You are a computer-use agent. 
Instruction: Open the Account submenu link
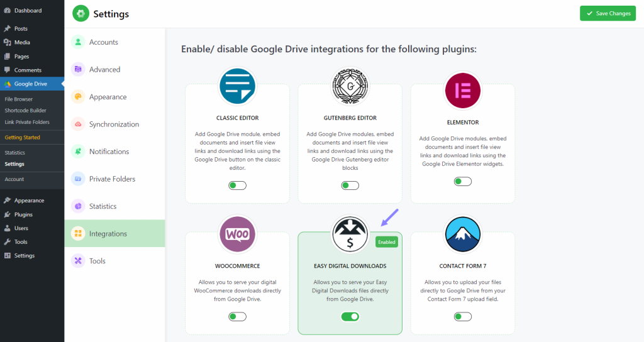click(14, 179)
